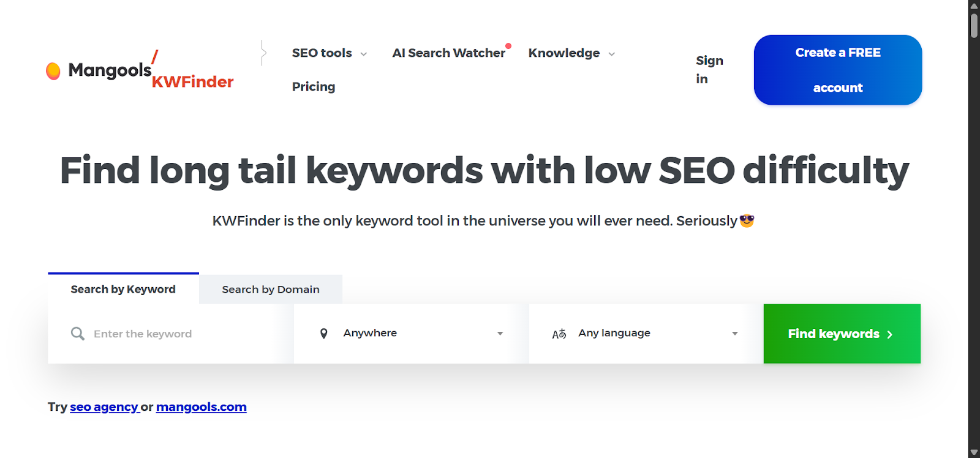Open the mangools.com link
Viewport: 980px width, 458px height.
[200, 407]
